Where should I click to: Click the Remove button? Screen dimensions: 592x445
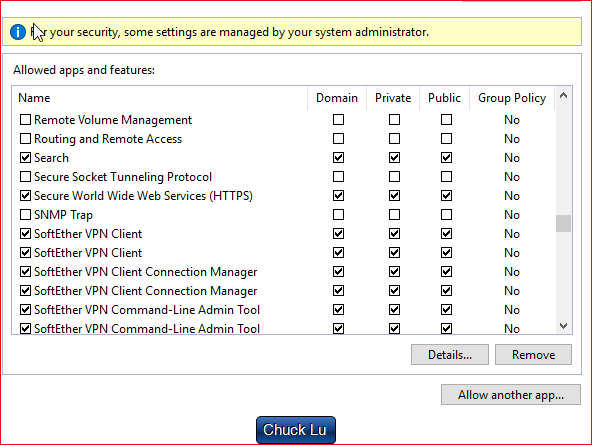click(x=533, y=354)
